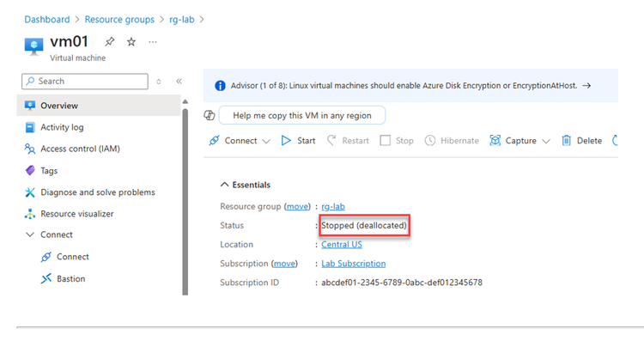Open Bastion in the sidebar

pos(70,278)
